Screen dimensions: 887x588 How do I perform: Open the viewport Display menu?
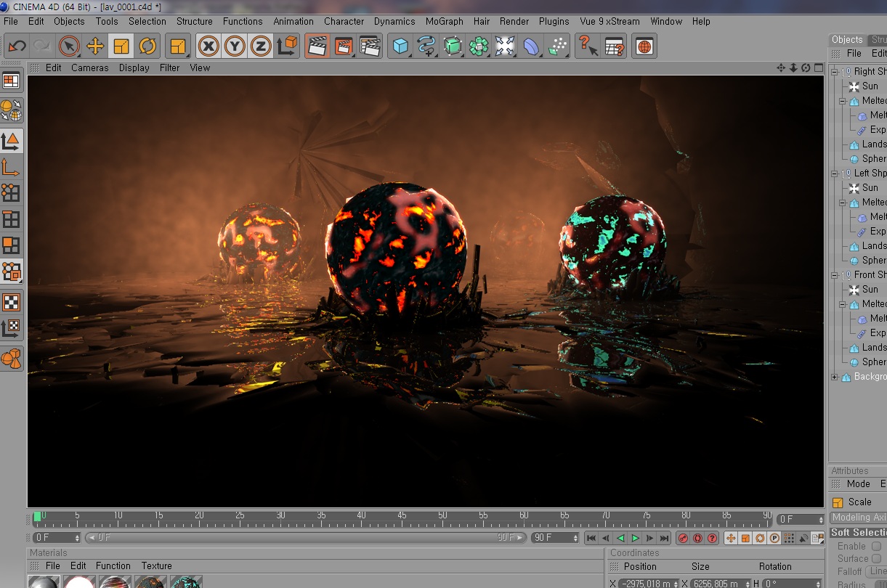[134, 68]
